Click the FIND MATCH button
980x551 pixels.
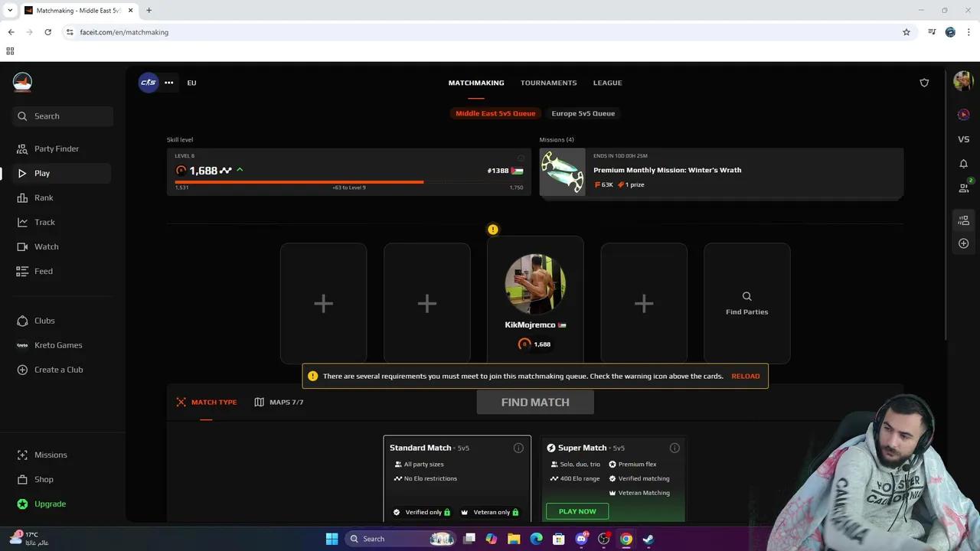(535, 403)
